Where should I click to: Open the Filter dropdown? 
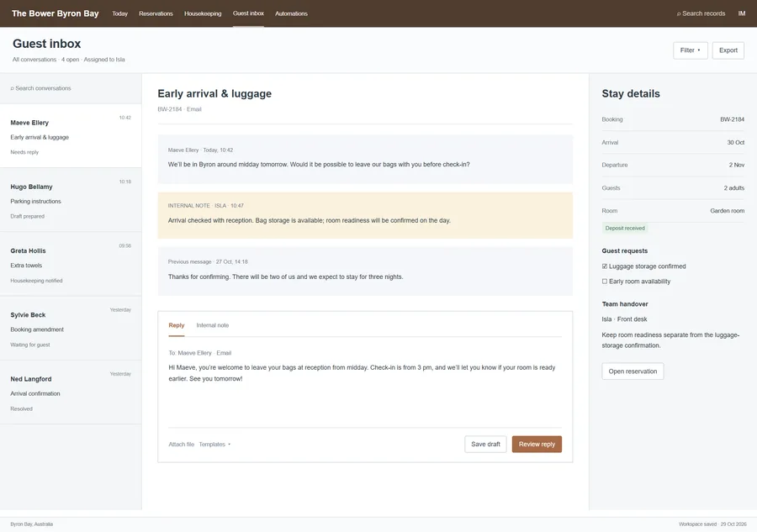coord(691,50)
